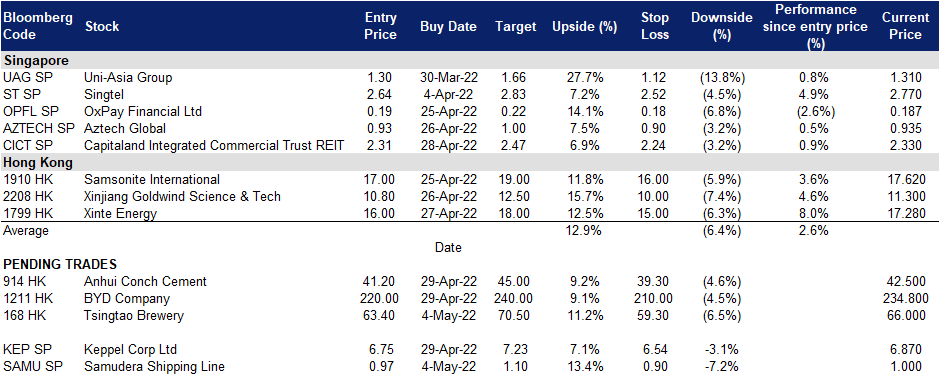Screen dimensions: 939x375
Task: Click Capitaland Integrated Commercial Trust REIT
Action: [214, 146]
